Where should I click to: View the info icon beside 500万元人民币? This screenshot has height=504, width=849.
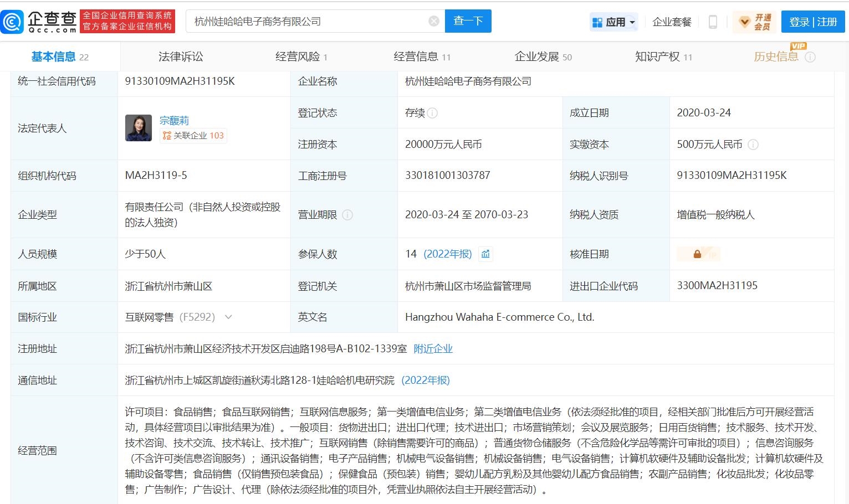[753, 145]
